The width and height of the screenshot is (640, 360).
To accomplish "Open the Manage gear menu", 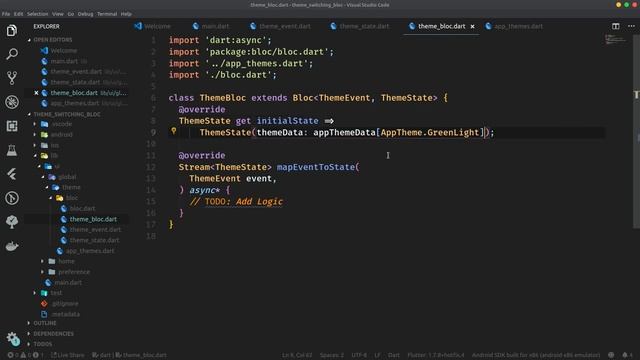I will (x=12, y=338).
